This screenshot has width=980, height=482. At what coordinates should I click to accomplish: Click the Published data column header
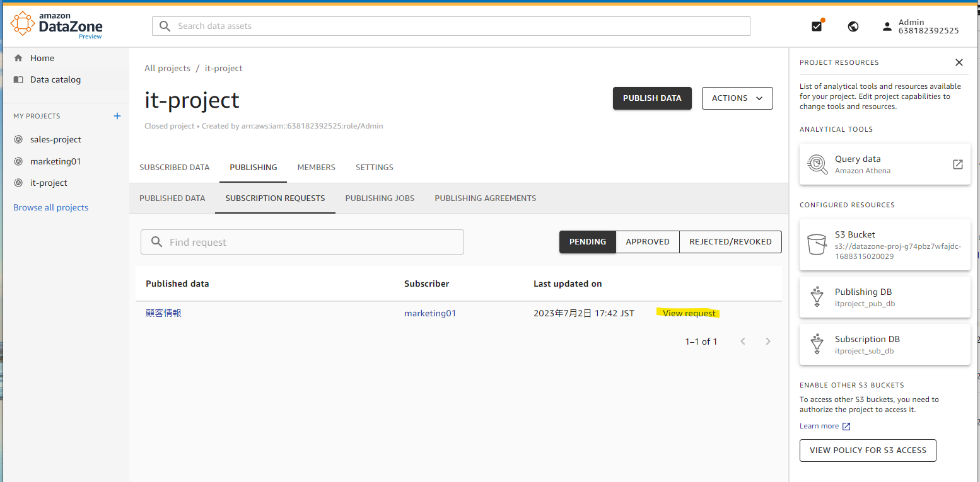(177, 284)
